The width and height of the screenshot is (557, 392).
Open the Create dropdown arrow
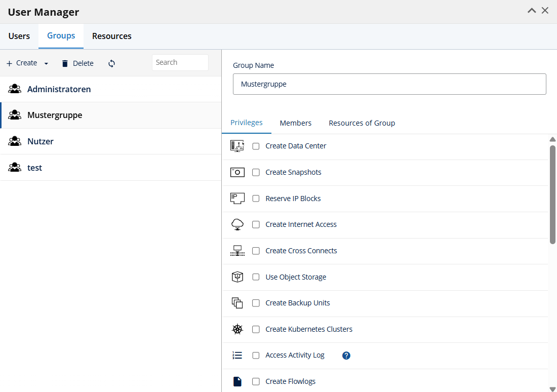(46, 64)
